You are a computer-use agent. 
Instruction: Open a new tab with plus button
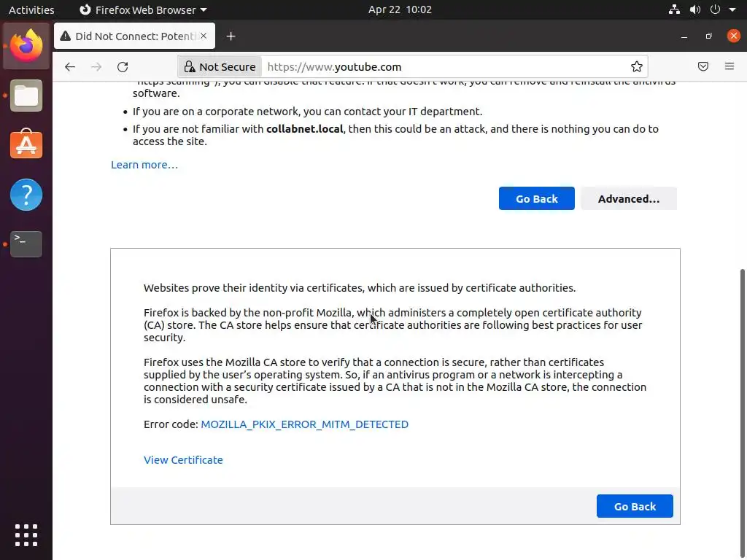[231, 36]
